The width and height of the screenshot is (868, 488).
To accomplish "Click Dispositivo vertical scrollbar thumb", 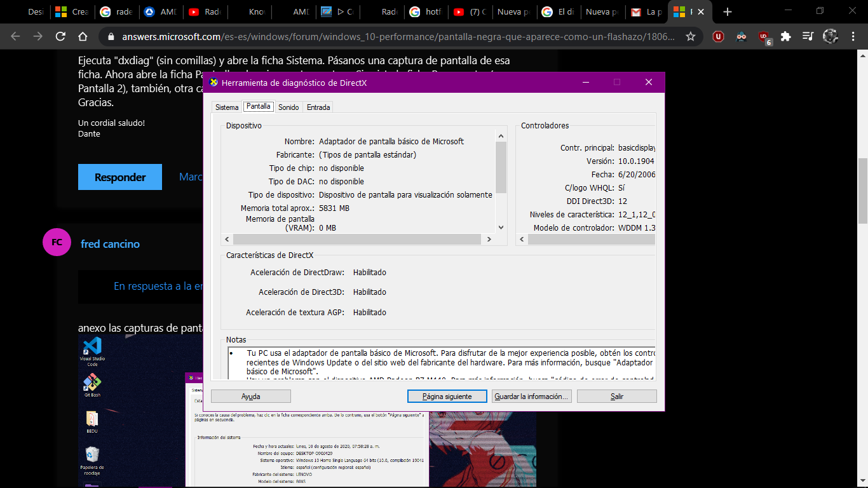I will [501, 167].
